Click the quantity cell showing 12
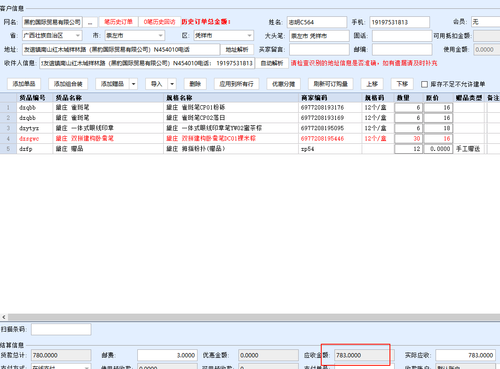Image resolution: width=500 pixels, height=369 pixels. pyautogui.click(x=409, y=149)
